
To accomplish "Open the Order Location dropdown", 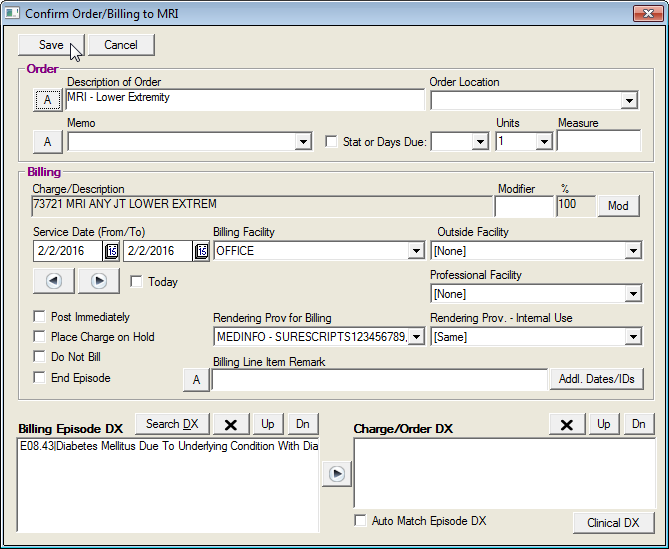I will click(629, 100).
